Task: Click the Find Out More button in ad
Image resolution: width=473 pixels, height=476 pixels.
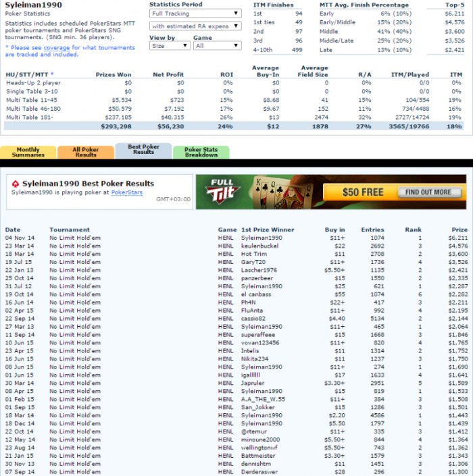Action: coord(429,192)
